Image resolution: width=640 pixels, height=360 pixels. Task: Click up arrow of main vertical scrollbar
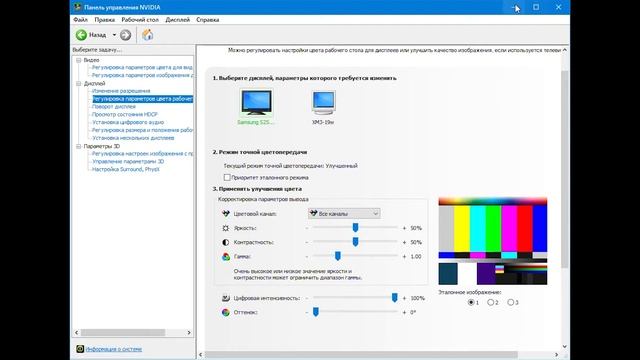coord(564,50)
